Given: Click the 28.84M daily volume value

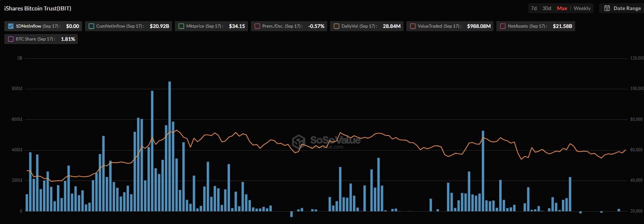Looking at the screenshot, I should coord(392,26).
